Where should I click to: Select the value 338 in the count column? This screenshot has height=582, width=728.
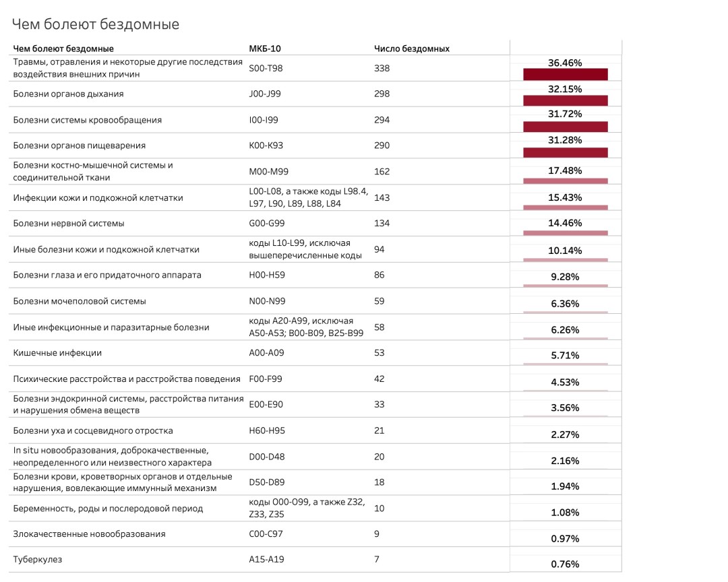point(382,68)
